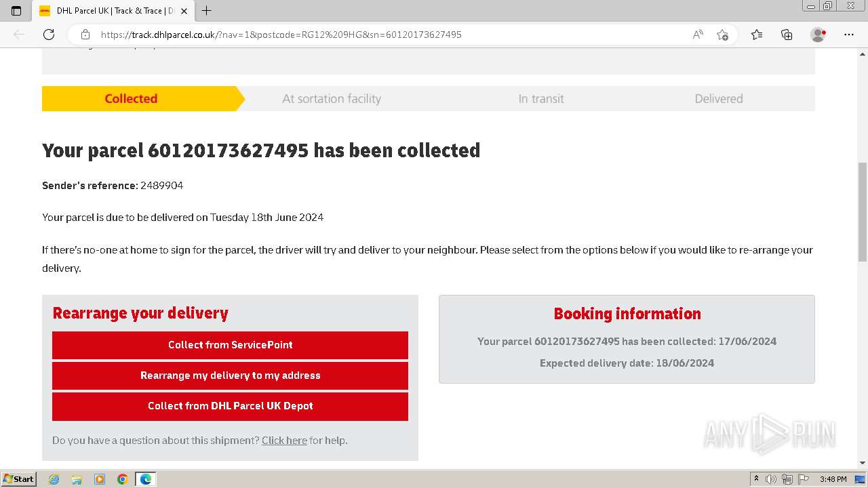
Task: Click the Edge profile avatar
Action: (x=818, y=35)
